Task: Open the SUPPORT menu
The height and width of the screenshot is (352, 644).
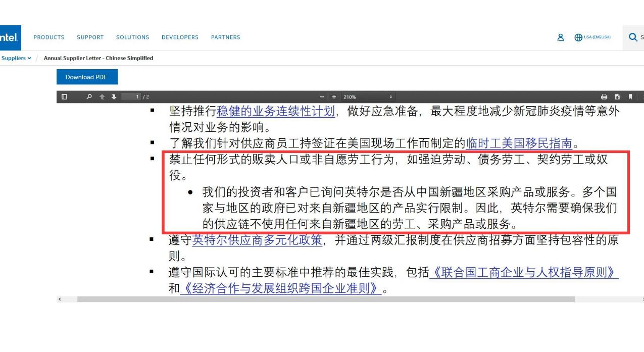Action: pos(90,37)
